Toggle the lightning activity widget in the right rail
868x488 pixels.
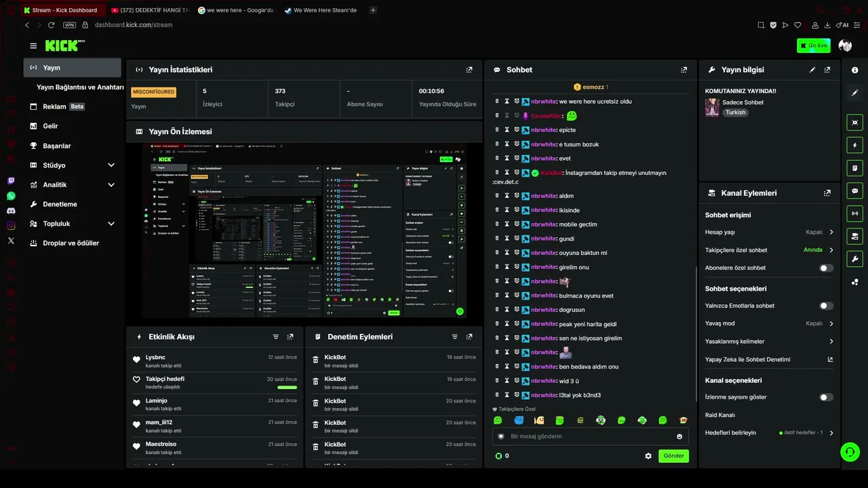pos(854,145)
